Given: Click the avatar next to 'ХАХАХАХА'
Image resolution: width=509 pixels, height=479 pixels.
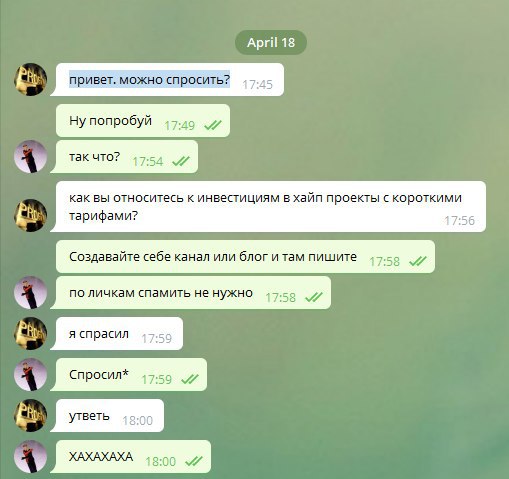Looking at the screenshot, I should tap(30, 457).
